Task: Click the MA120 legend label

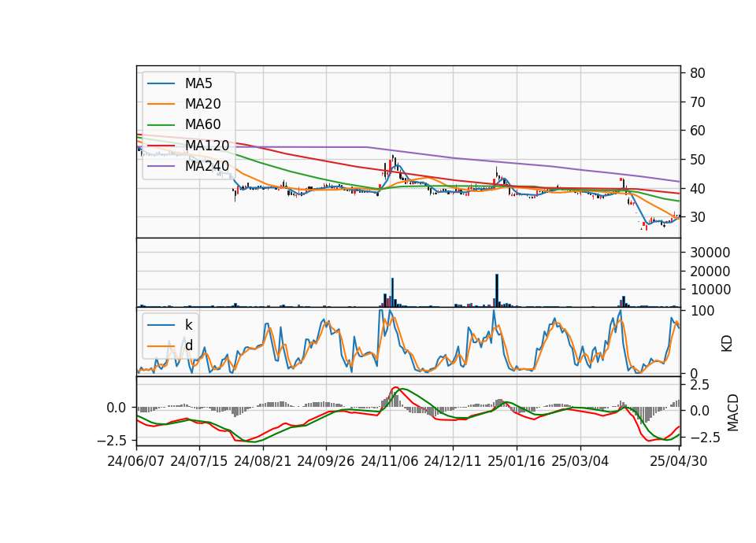Action: point(207,146)
